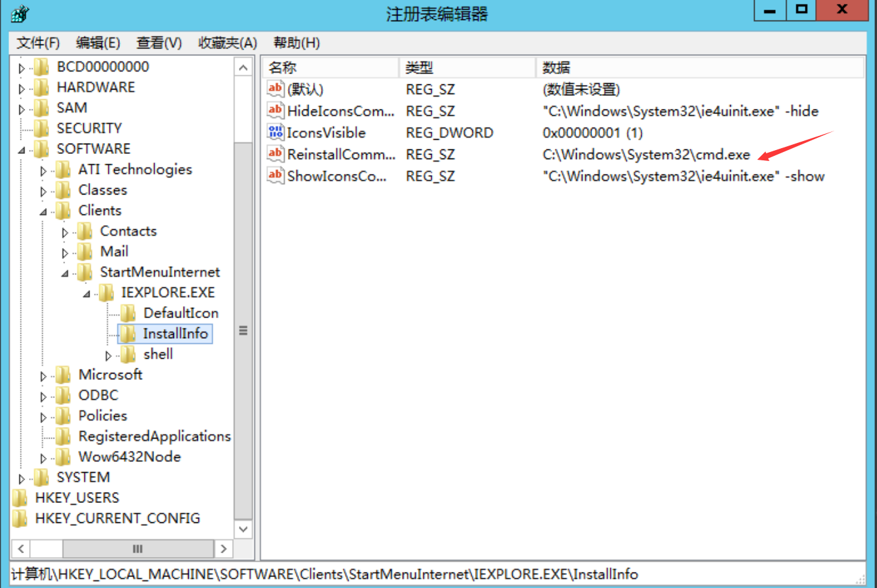The width and height of the screenshot is (877, 588).
Task: Expand the BCD00000000 key
Action: (x=22, y=68)
